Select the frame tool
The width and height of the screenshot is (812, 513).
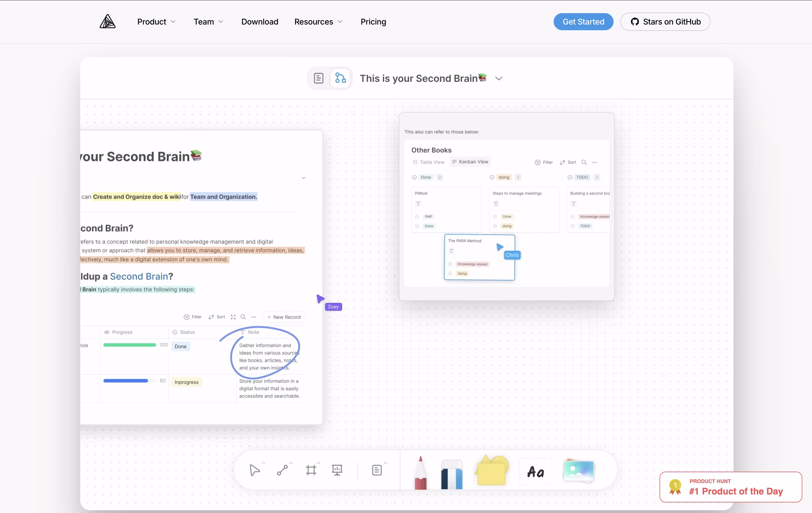tap(311, 470)
